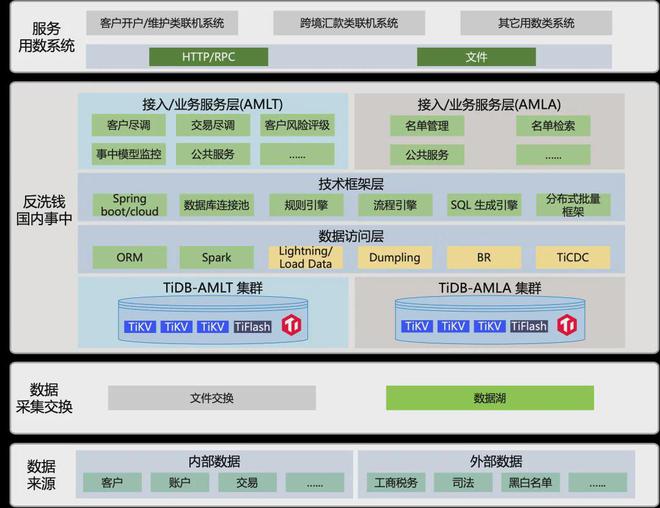Select the TiCDC box
Viewport: 660px width, 508px height.
pos(573,257)
